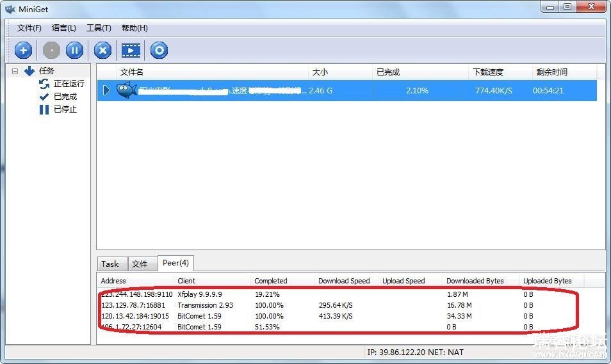Select the peer address ending 72.27:12604

click(132, 327)
